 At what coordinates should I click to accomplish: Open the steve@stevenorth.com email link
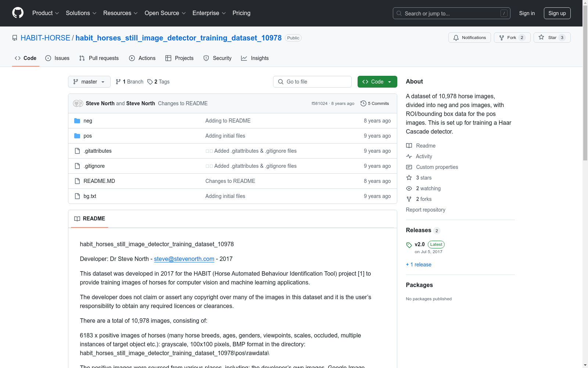coord(184,259)
